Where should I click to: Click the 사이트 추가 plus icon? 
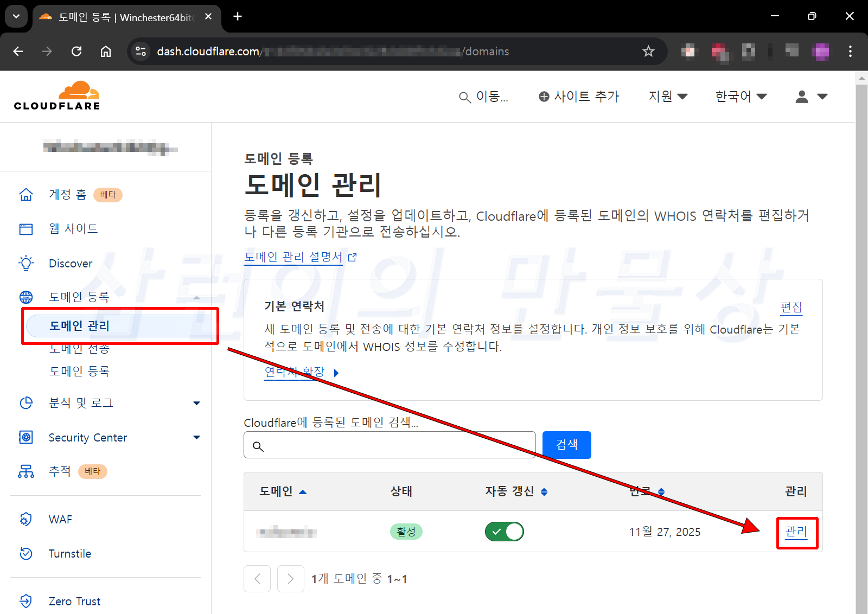(544, 97)
